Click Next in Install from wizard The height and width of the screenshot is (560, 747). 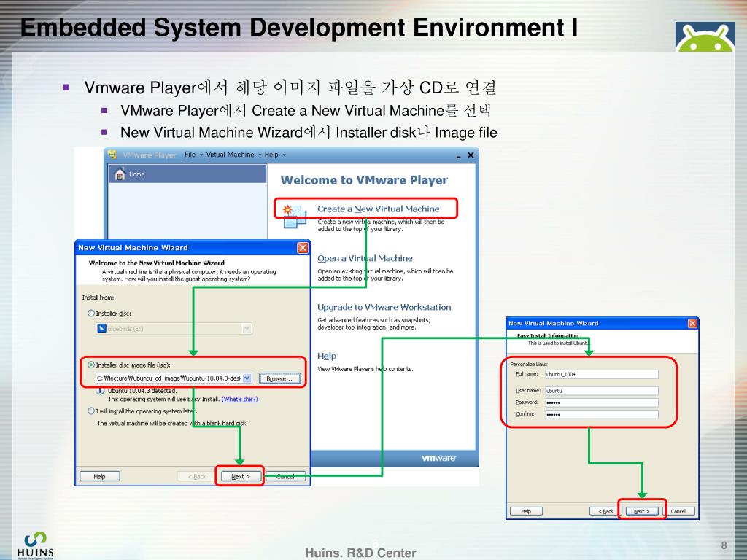pyautogui.click(x=241, y=476)
